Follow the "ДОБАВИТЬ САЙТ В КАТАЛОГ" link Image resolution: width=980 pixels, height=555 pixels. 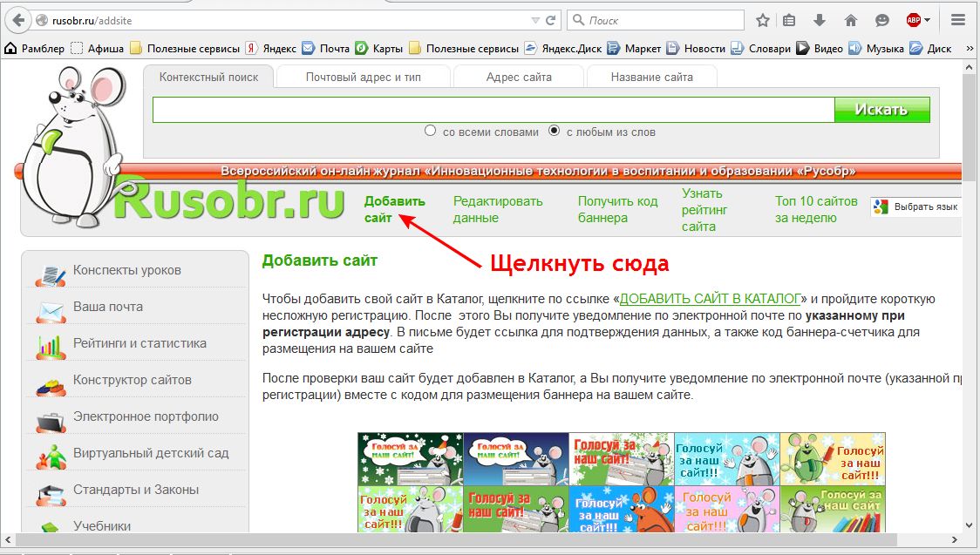coord(710,299)
